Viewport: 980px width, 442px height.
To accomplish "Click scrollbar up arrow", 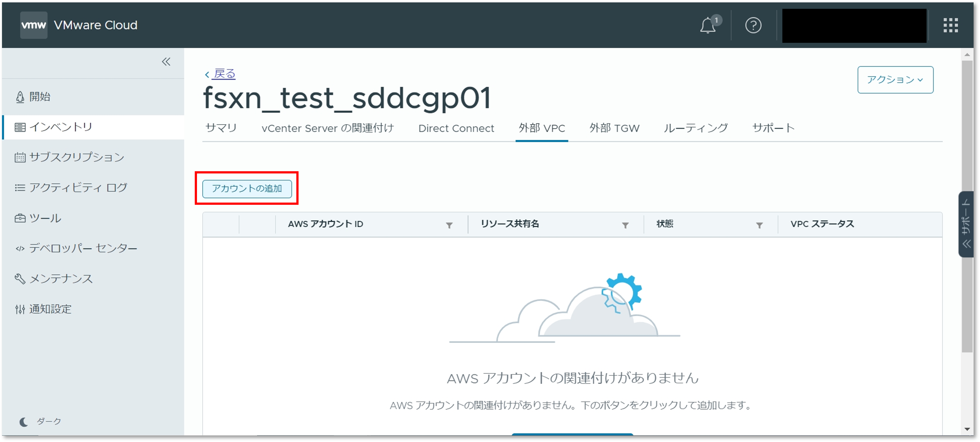I will point(967,55).
